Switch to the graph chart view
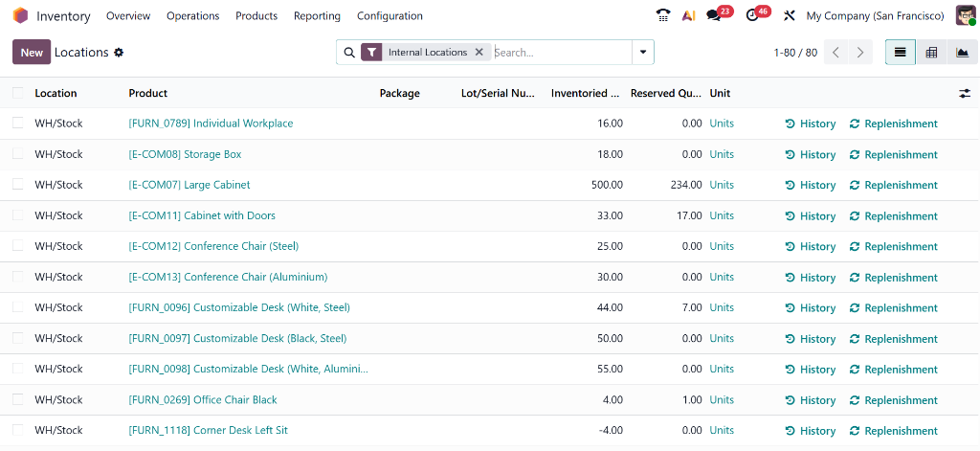980x451 pixels. (x=963, y=53)
